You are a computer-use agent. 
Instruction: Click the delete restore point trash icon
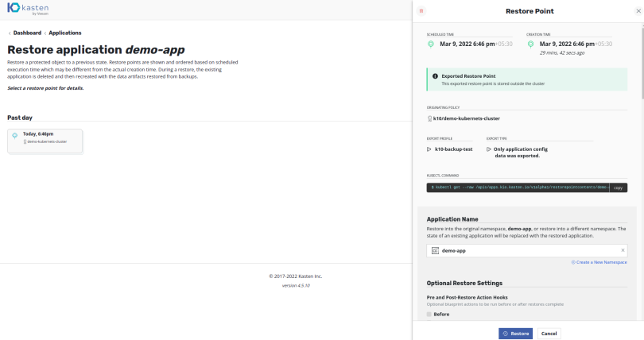coord(421,11)
